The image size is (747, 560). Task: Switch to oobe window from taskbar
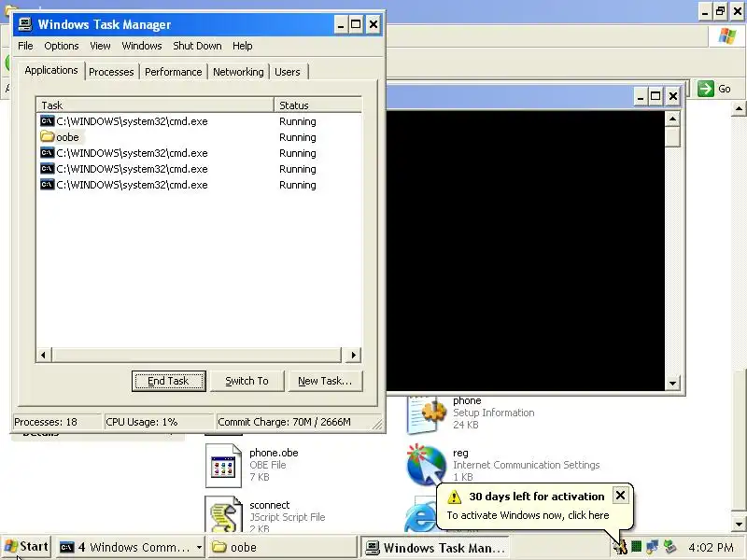pyautogui.click(x=282, y=547)
